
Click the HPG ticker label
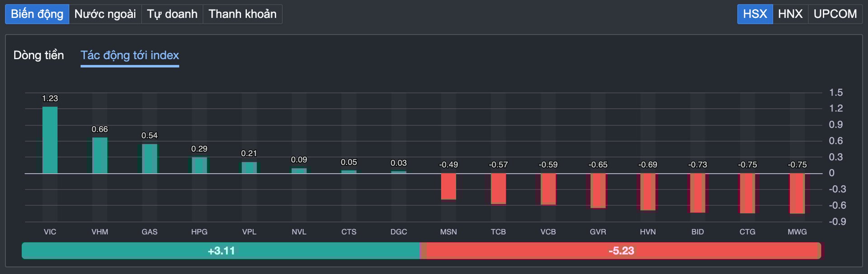pos(199,232)
